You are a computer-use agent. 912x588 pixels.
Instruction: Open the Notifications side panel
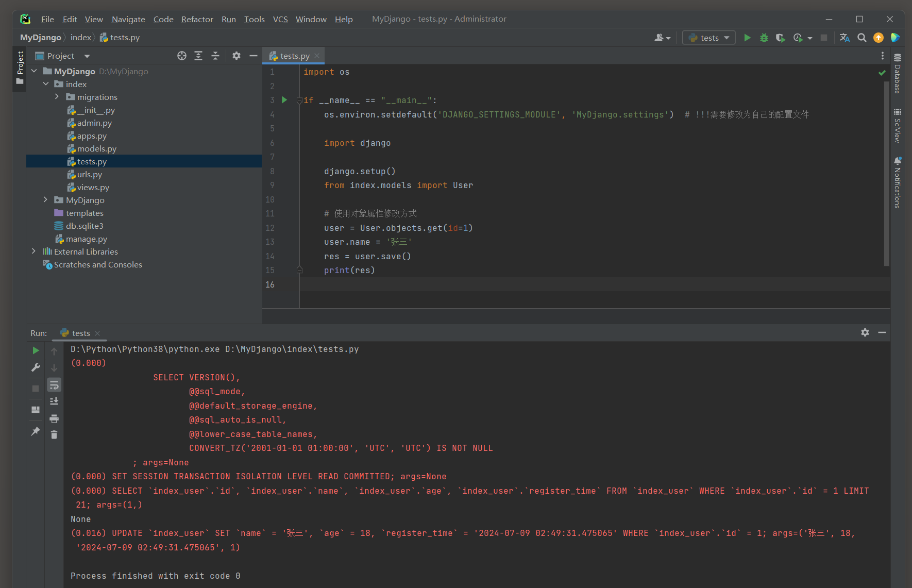pyautogui.click(x=898, y=182)
